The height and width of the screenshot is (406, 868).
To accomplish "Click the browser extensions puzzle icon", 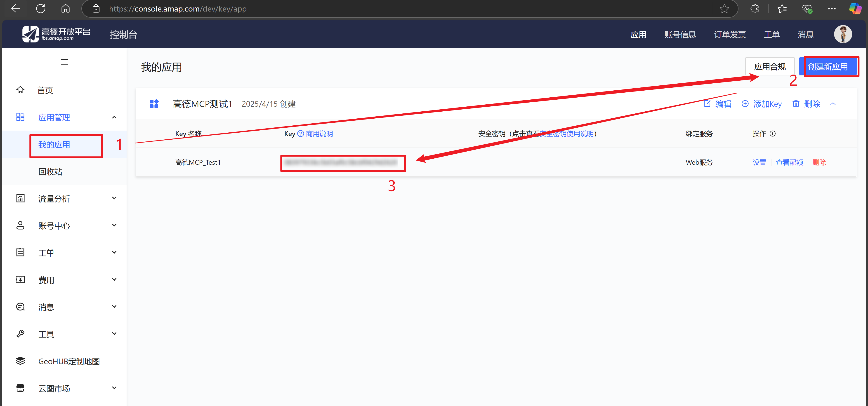I will (x=755, y=9).
